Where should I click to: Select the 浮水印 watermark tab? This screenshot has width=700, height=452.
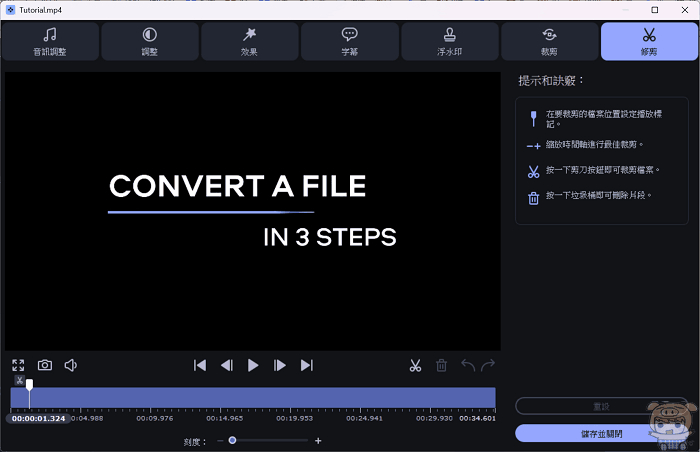click(450, 41)
